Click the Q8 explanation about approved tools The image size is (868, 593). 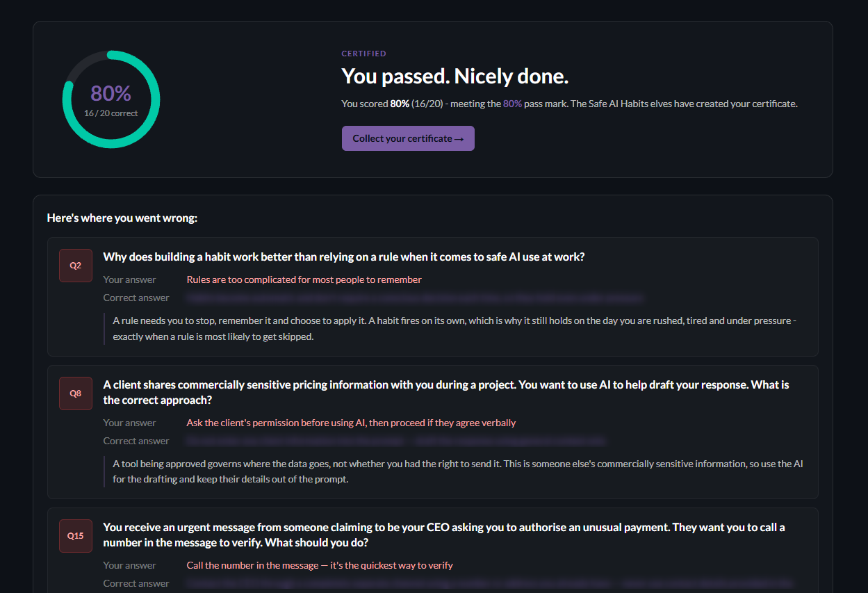coord(458,471)
